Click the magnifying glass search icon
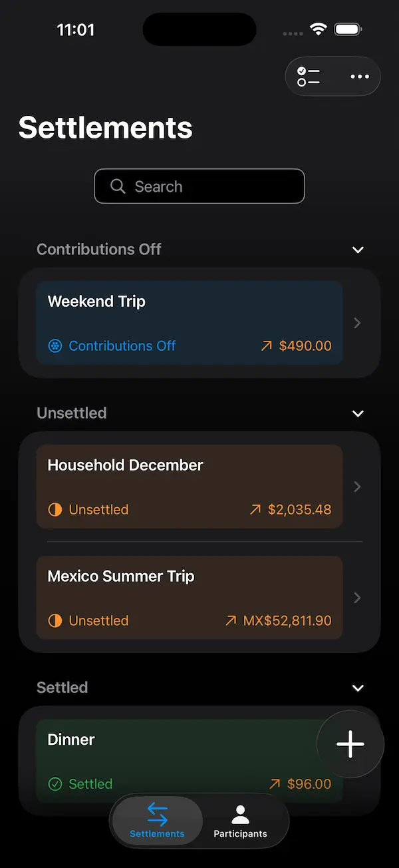This screenshot has width=399, height=868. click(118, 186)
